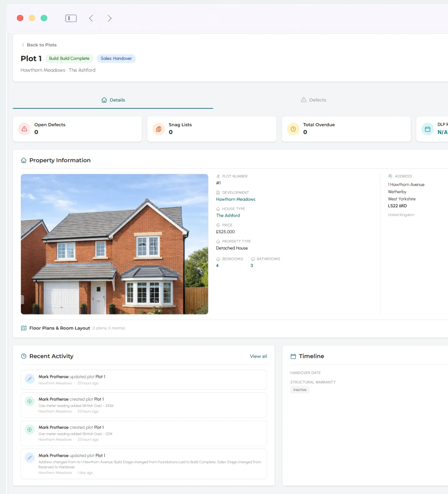This screenshot has width=448, height=494.
Task: Go back with the left arrow
Action: pos(91,18)
